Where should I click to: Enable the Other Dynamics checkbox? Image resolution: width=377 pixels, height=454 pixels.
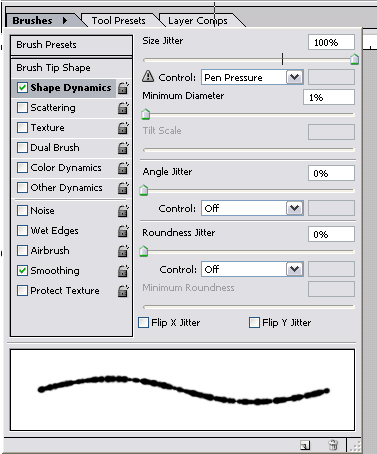coord(22,188)
